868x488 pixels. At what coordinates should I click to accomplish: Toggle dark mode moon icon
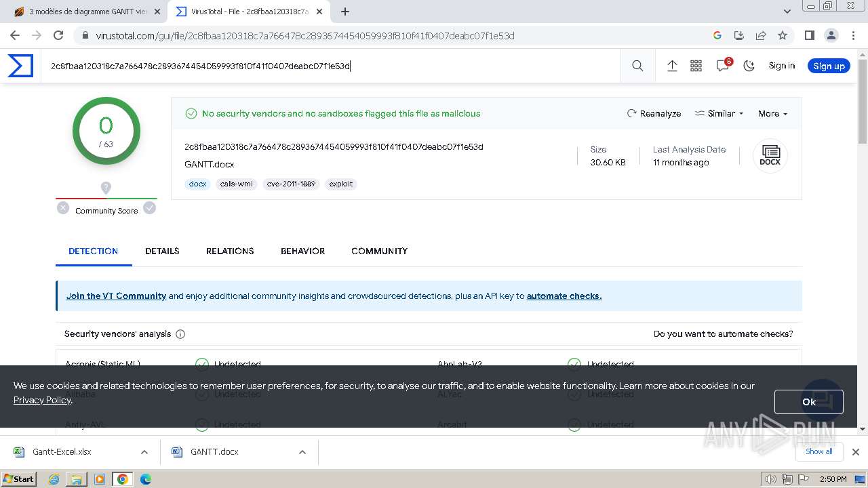pyautogui.click(x=749, y=66)
